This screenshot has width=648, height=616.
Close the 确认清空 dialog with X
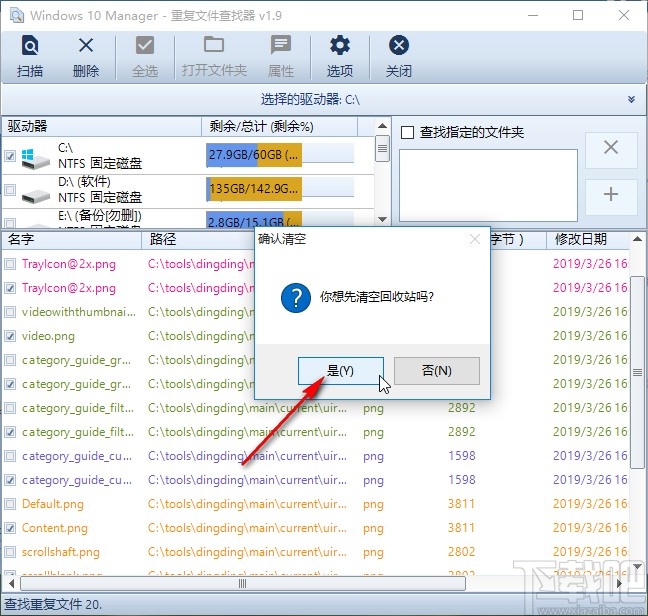click(475, 239)
